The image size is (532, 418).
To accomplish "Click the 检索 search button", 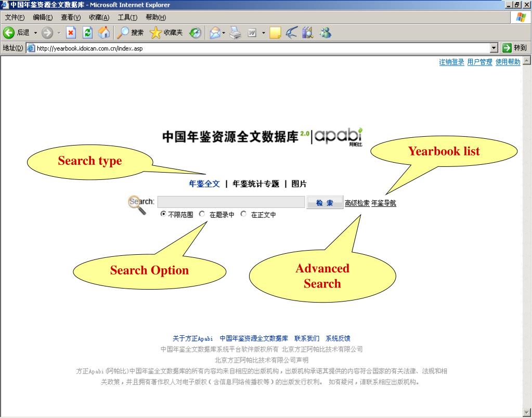I will click(x=325, y=203).
